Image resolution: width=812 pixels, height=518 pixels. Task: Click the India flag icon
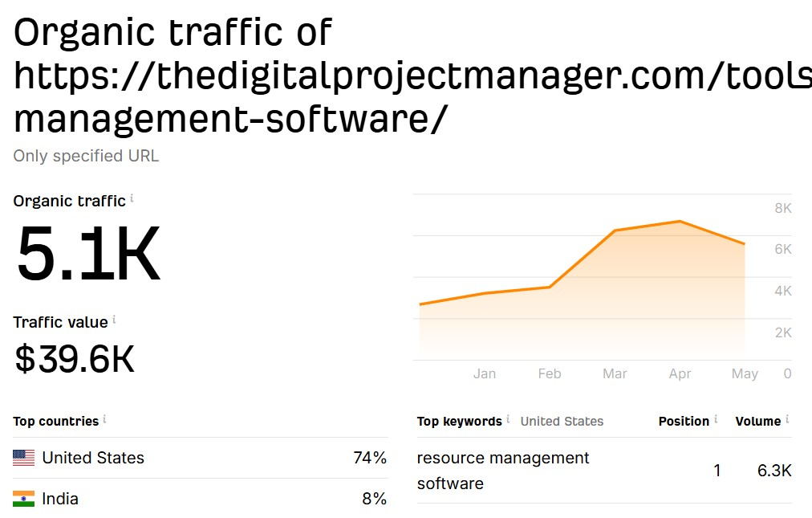point(24,499)
